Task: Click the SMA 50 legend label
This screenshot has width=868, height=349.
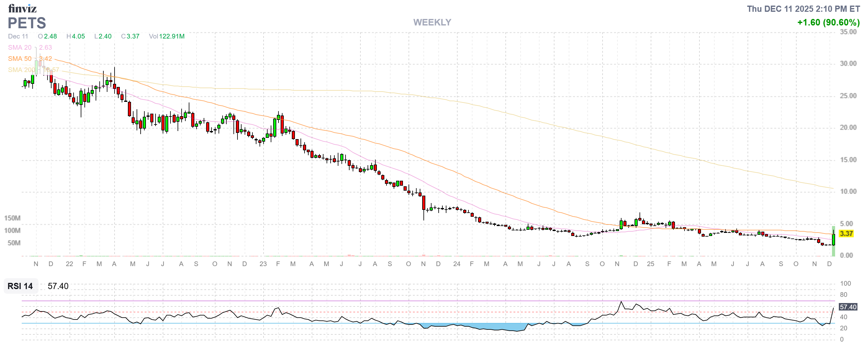Action: (20, 59)
